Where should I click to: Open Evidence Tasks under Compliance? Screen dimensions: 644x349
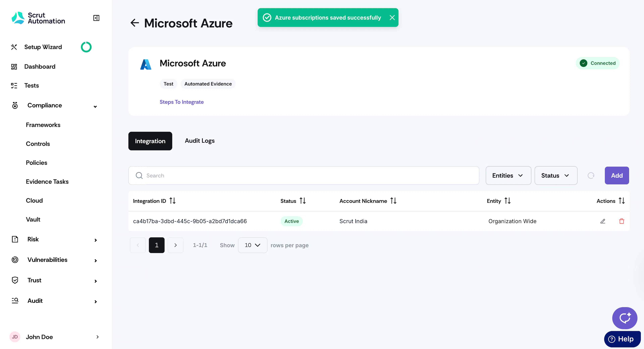click(x=47, y=181)
